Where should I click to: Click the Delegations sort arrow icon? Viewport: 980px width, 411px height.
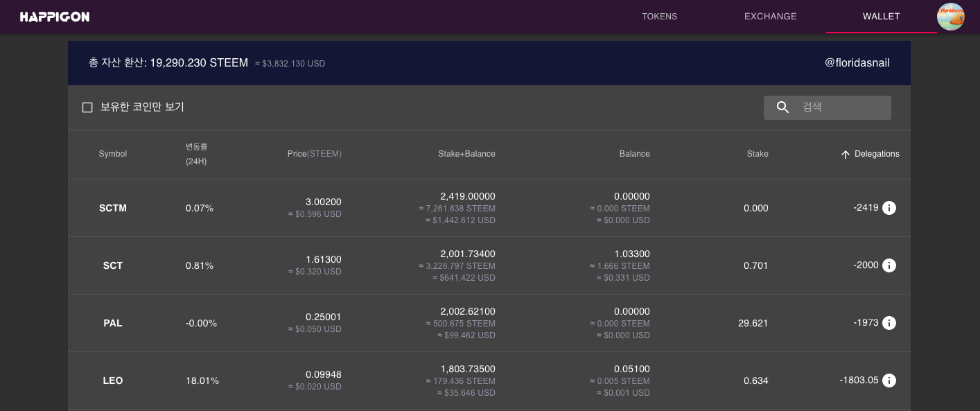click(845, 155)
